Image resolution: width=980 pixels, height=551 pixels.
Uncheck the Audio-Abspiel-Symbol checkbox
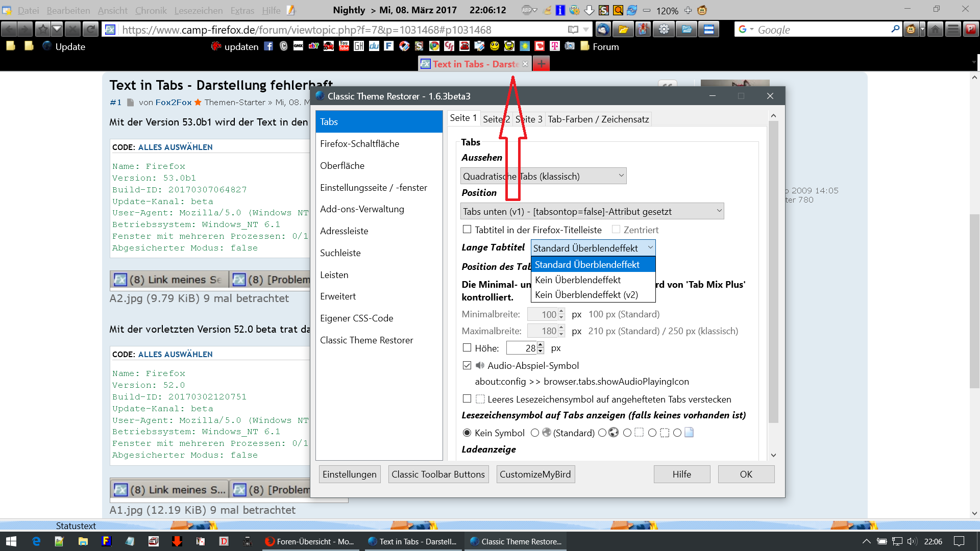pyautogui.click(x=467, y=366)
